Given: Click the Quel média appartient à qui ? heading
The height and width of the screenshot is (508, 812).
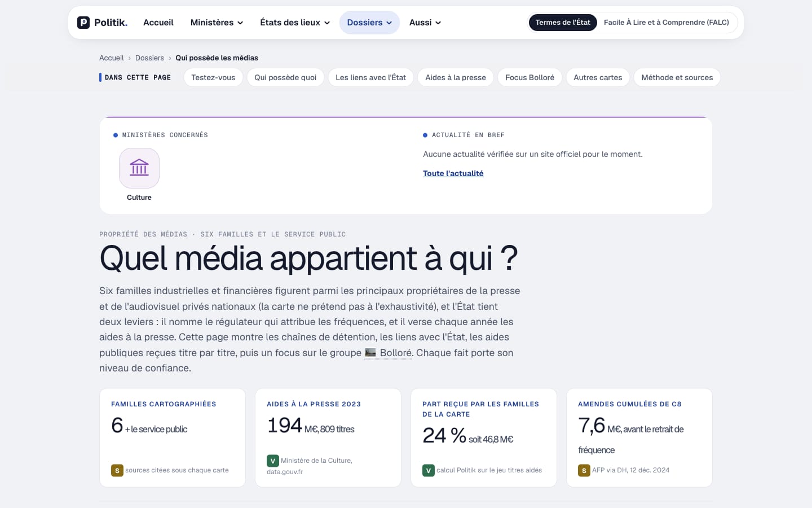Looking at the screenshot, I should point(308,259).
